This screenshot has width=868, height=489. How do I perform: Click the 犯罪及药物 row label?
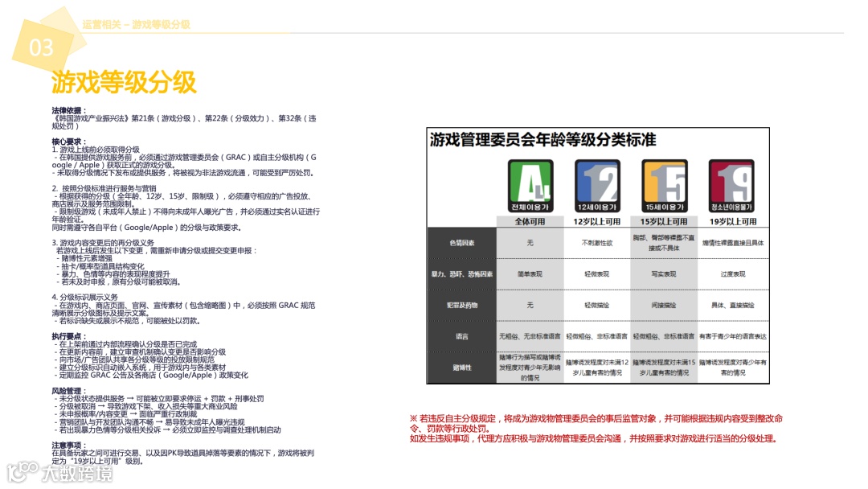tap(462, 305)
